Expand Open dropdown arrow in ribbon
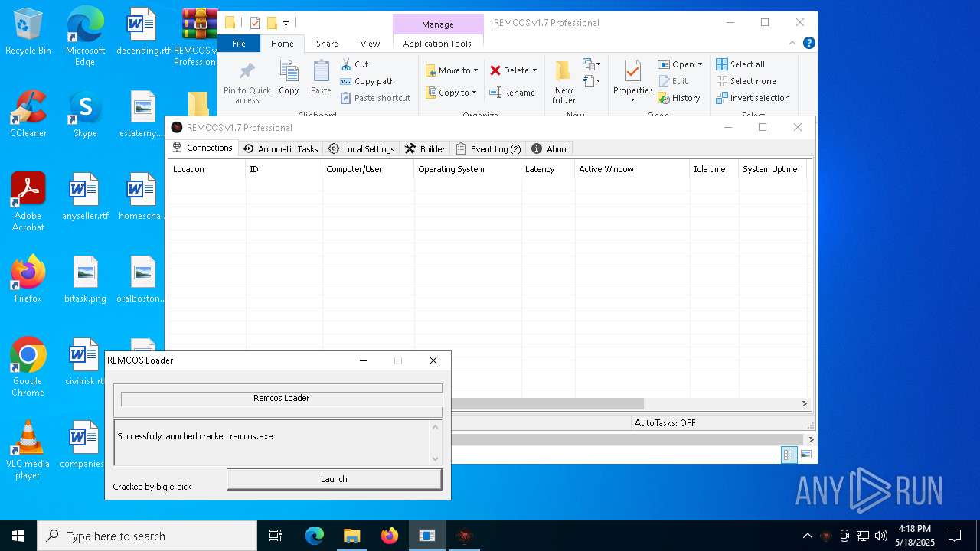The image size is (980, 551). click(x=700, y=64)
